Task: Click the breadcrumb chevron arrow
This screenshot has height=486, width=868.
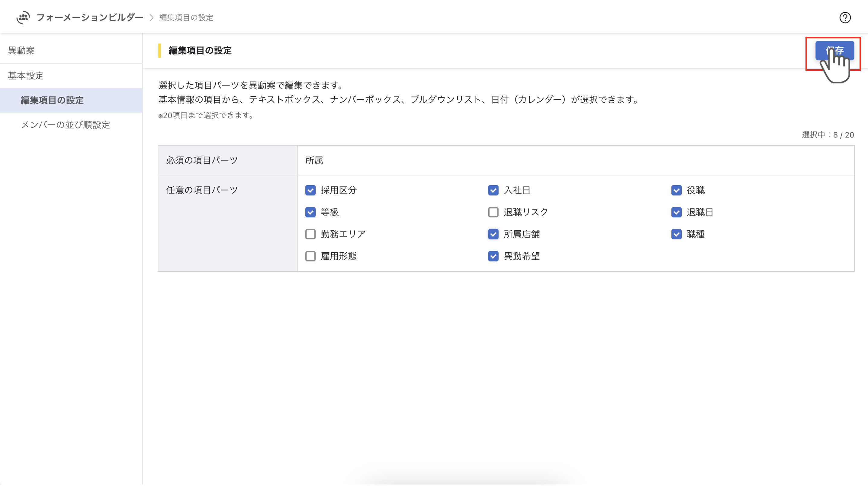Action: click(152, 18)
